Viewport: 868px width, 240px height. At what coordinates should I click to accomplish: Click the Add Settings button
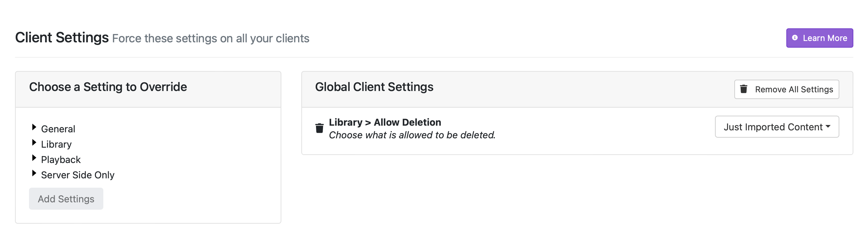point(66,199)
